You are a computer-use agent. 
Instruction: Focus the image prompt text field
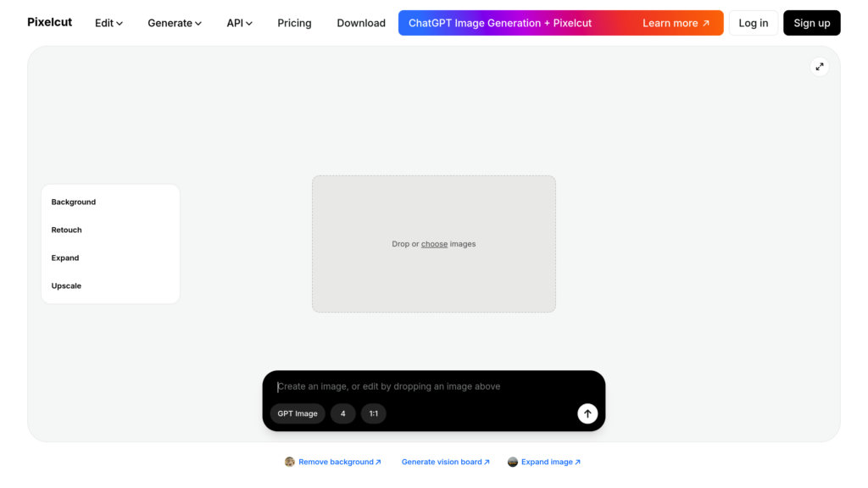coord(424,386)
